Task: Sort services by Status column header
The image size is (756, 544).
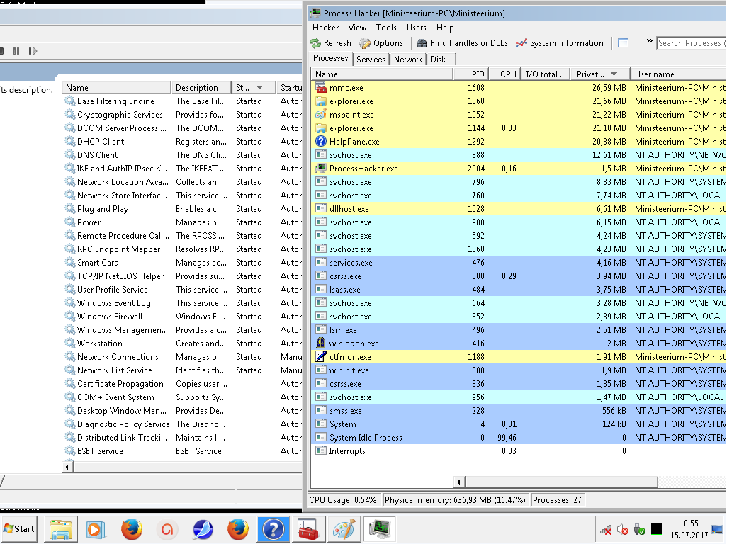Action: (248, 88)
